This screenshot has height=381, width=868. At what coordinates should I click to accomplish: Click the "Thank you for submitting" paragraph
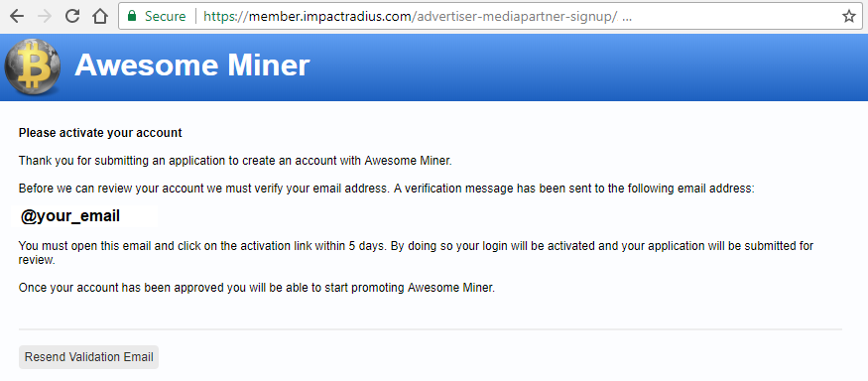point(235,161)
